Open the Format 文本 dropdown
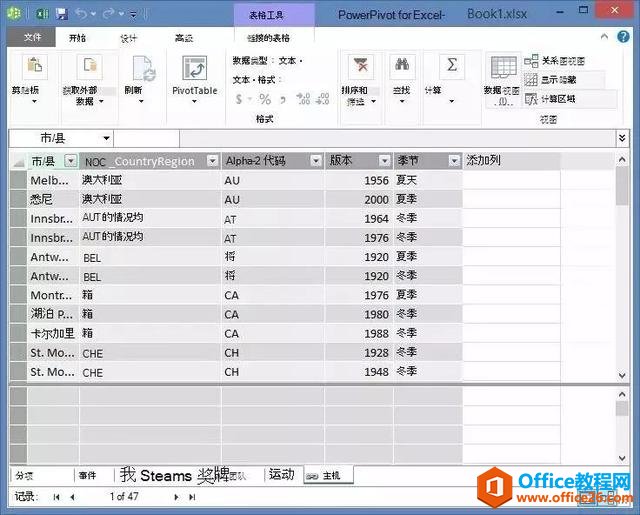This screenshot has width=640, height=515. click(257, 80)
